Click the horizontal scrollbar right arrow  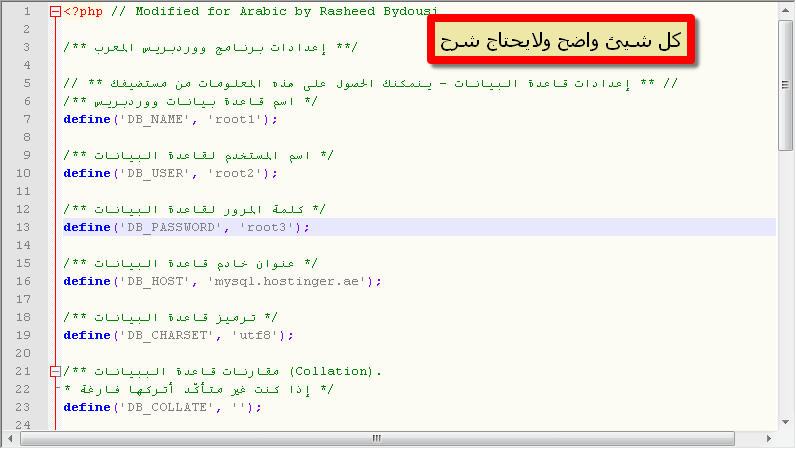click(x=769, y=438)
